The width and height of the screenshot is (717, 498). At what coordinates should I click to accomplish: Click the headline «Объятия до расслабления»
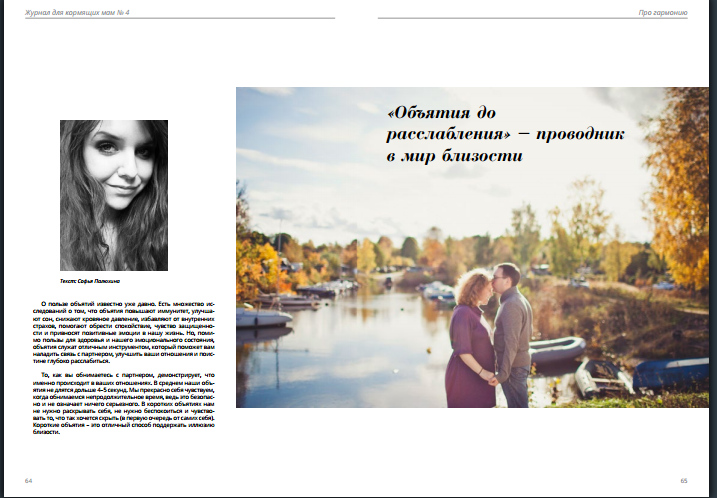(505, 134)
